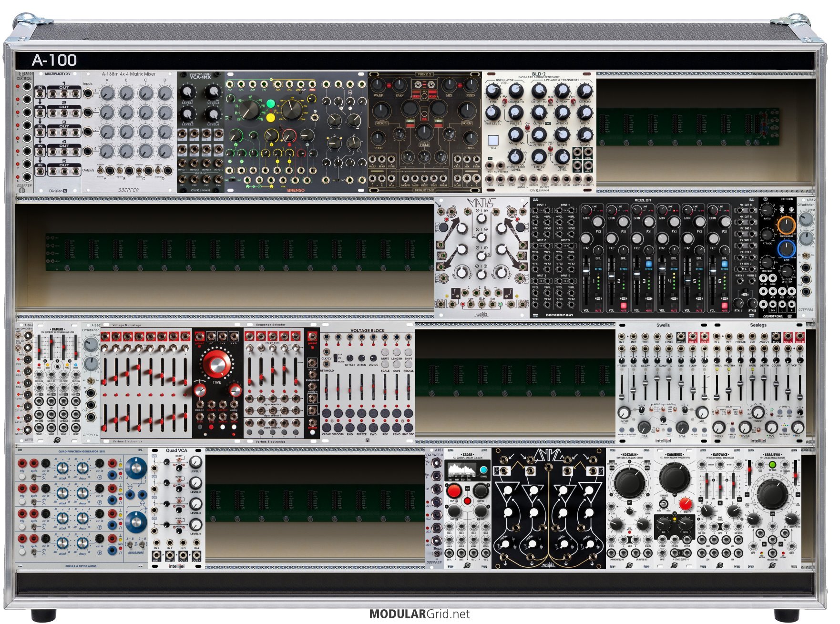Click the green illuminated button on Brenso
This screenshot has height=624, width=840.
click(x=271, y=103)
